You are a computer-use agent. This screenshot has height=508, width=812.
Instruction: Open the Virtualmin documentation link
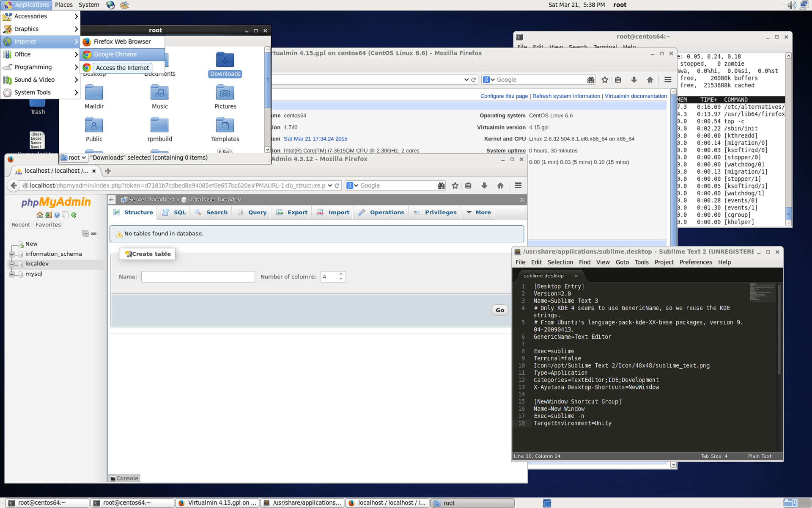[x=636, y=96]
